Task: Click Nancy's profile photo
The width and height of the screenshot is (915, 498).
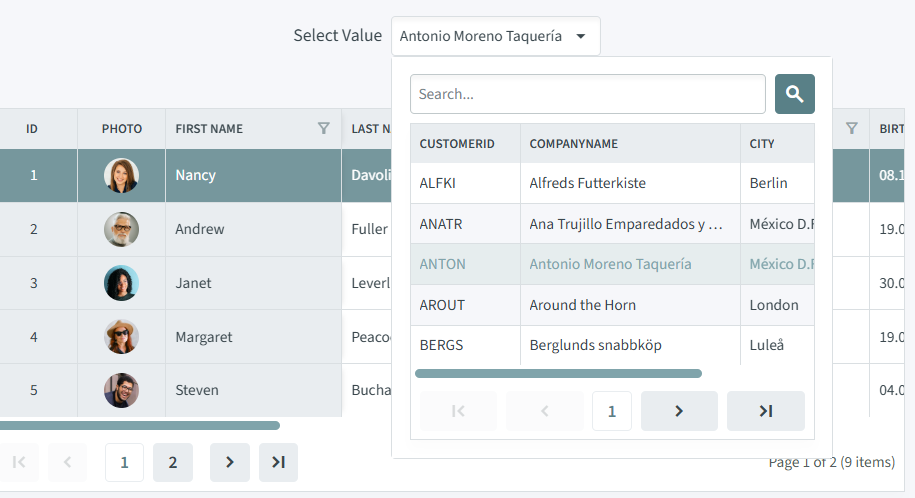Action: point(121,176)
